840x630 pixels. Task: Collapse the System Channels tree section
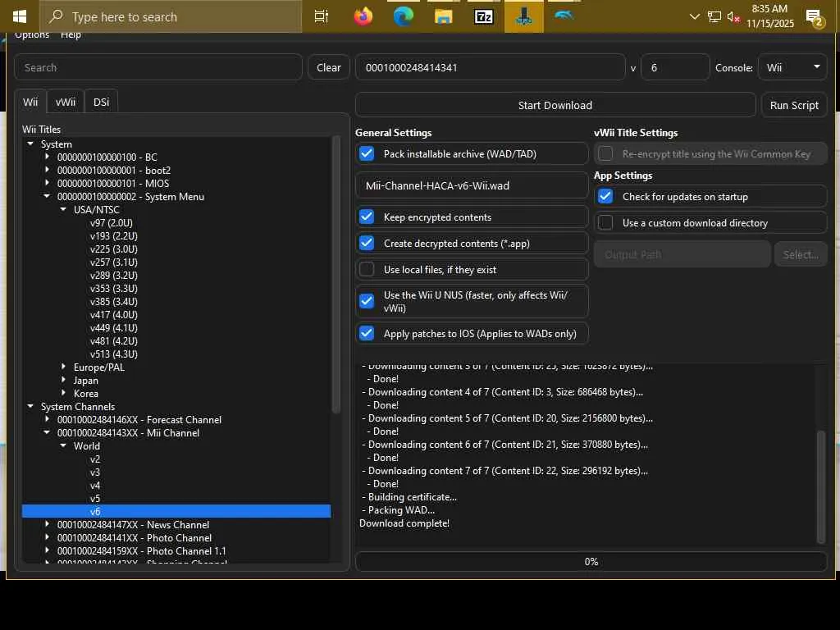click(31, 407)
